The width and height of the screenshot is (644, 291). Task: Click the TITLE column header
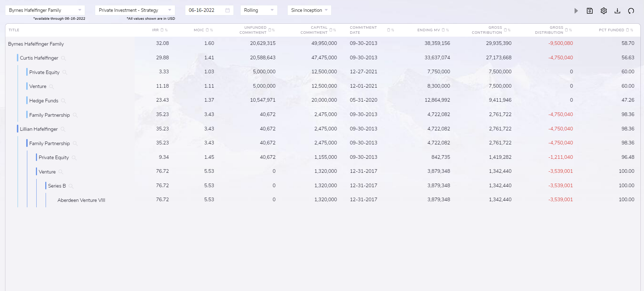tap(14, 30)
